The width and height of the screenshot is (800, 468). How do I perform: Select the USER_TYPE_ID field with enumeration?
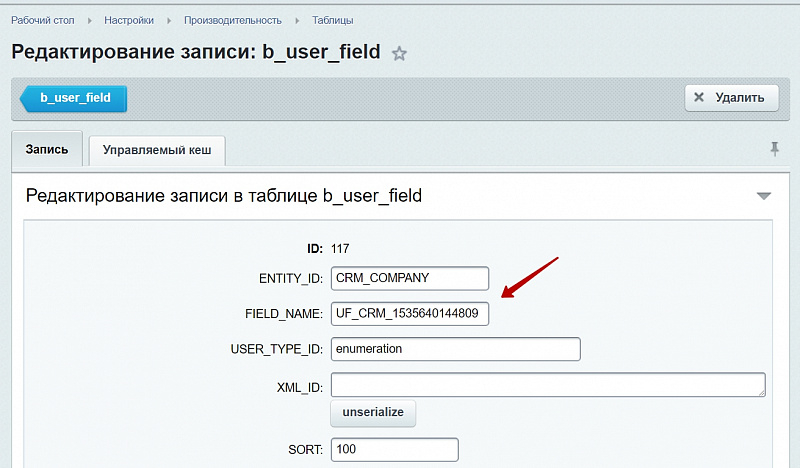click(x=455, y=349)
